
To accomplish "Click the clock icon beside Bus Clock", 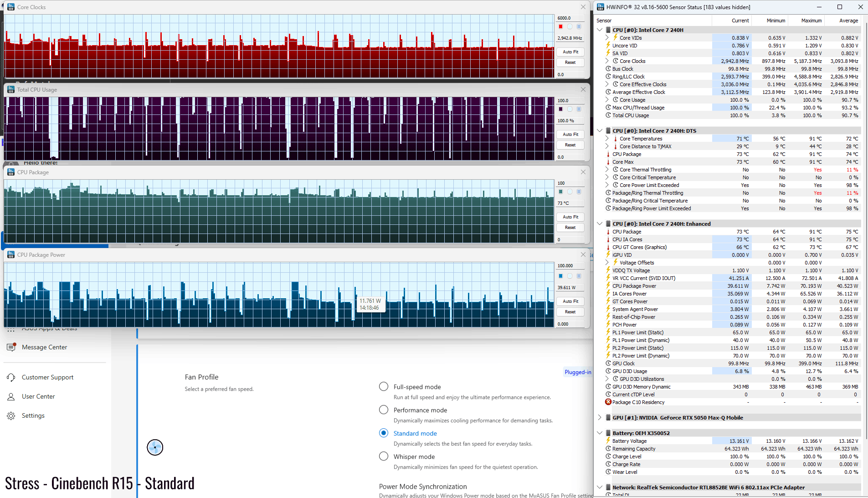I will pos(608,68).
